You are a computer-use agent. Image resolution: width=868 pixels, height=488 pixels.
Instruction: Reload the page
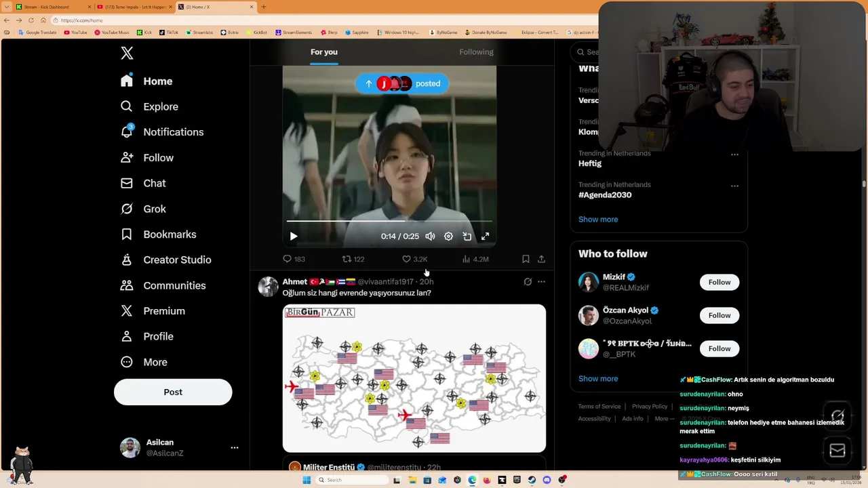click(31, 20)
